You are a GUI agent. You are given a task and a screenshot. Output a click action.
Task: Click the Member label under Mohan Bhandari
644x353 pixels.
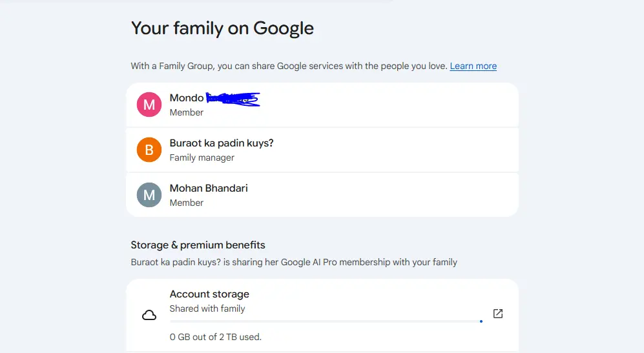click(187, 203)
